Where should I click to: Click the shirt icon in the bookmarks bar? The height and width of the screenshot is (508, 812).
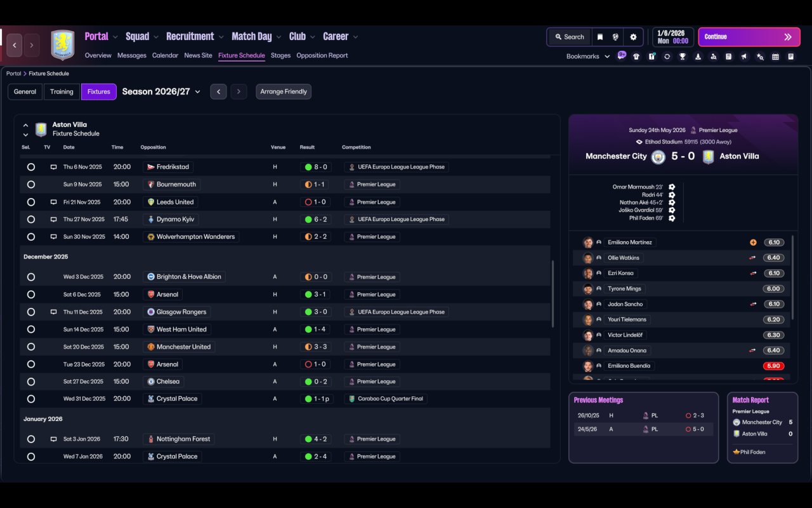(636, 57)
